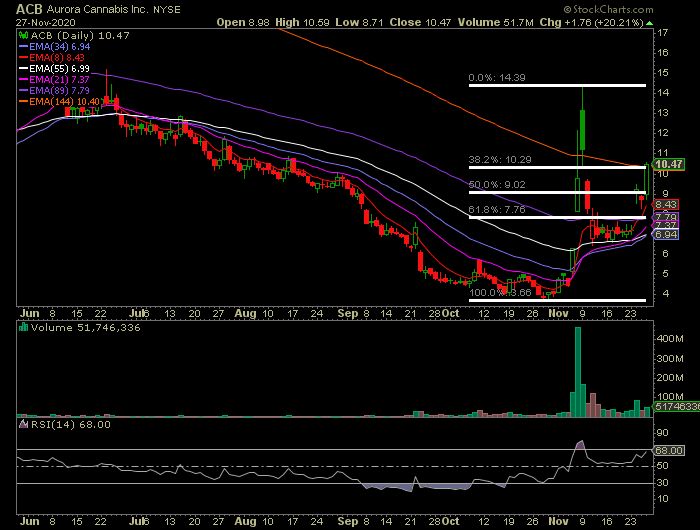Viewport: 700px width, 530px height.
Task: Click the High 10.59 value
Action: pos(303,22)
